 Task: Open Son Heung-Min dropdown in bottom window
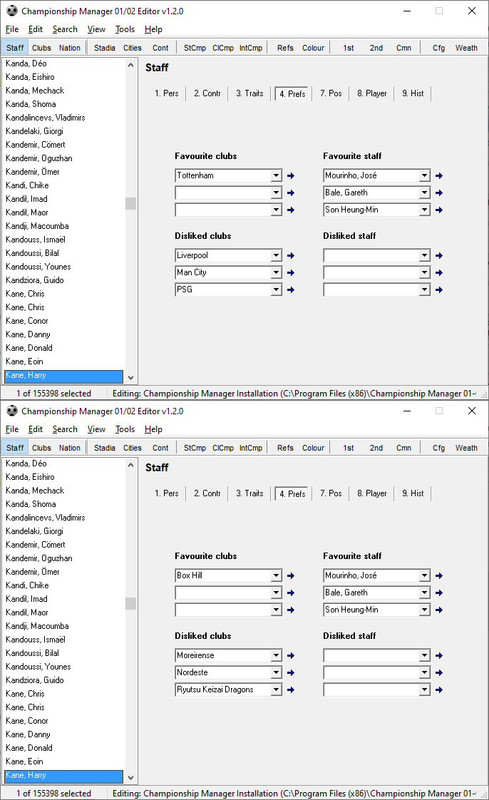point(425,610)
